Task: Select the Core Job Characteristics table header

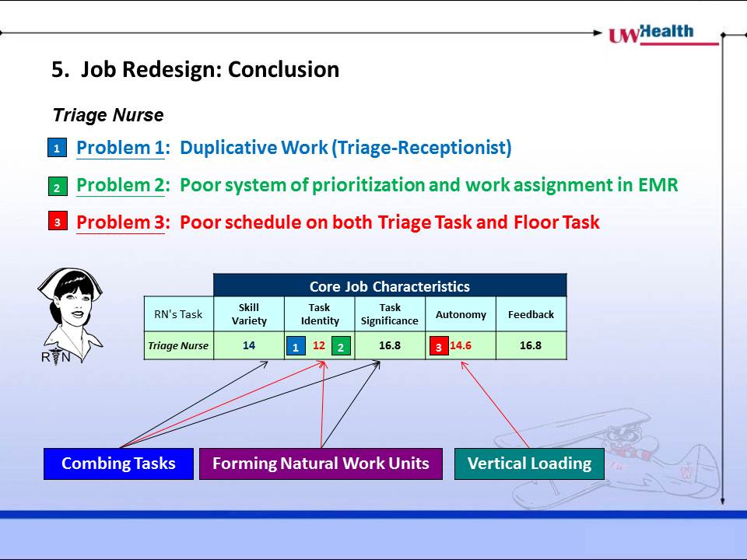Action: pyautogui.click(x=390, y=285)
